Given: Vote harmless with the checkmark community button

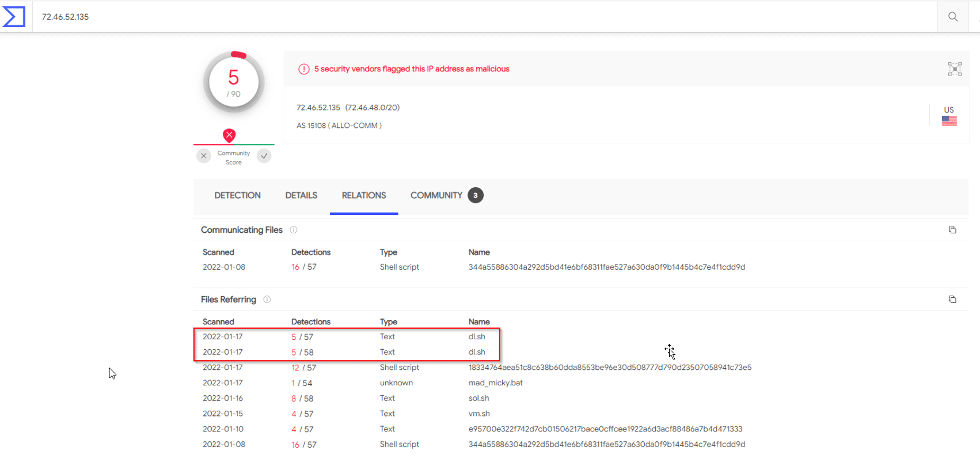Looking at the screenshot, I should (x=264, y=156).
